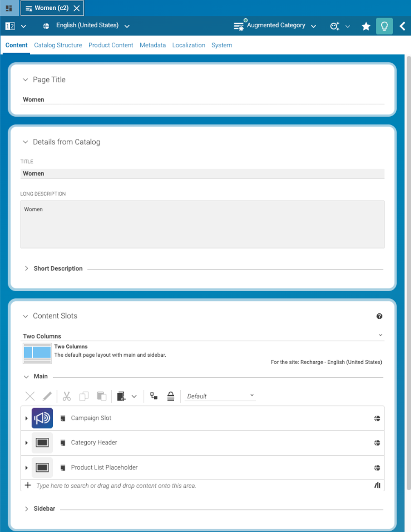This screenshot has width=411, height=532.
Task: Toggle the inheritance icon in Main toolbar
Action: point(154,396)
